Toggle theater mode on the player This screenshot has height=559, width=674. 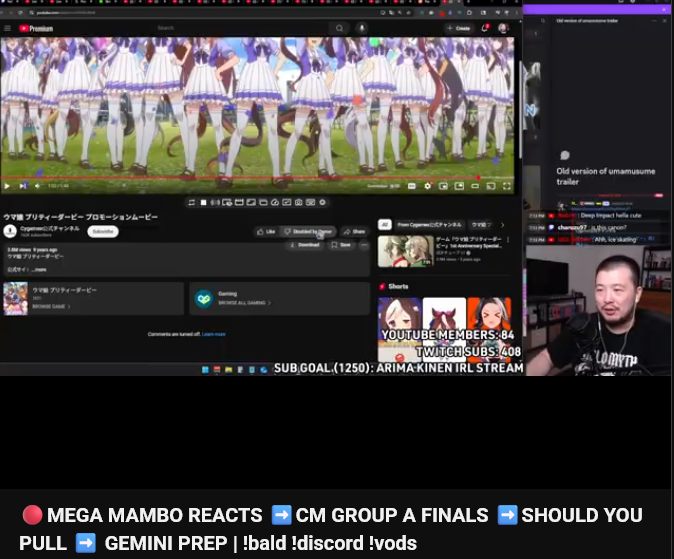click(475, 186)
